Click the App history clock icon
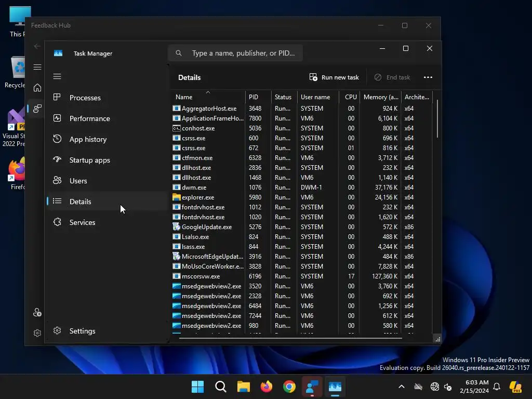The width and height of the screenshot is (532, 399). (57, 139)
